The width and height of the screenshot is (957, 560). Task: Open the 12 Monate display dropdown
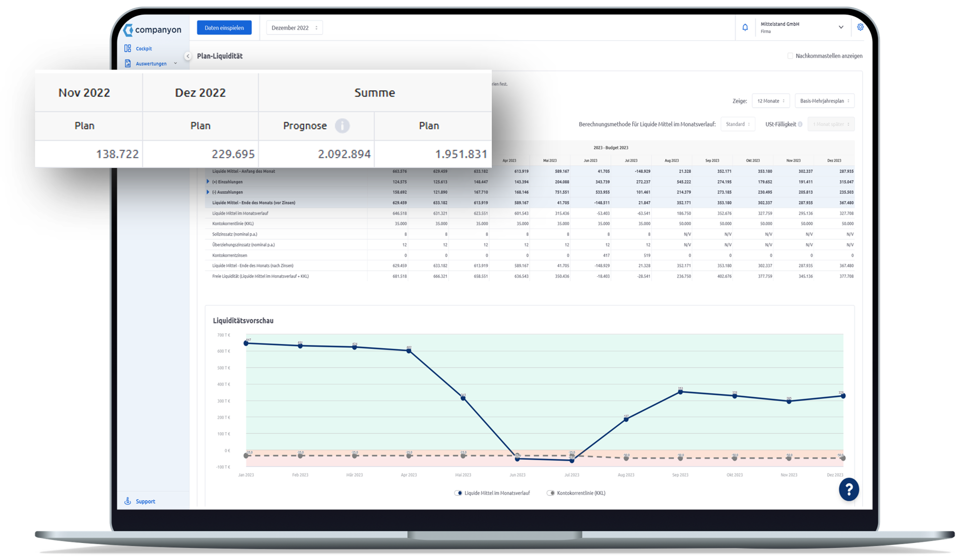click(771, 101)
